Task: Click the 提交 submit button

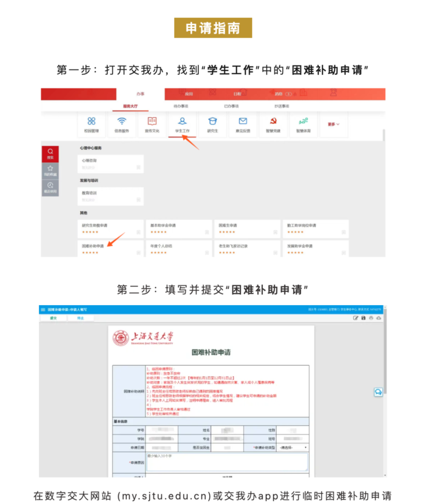Action: pyautogui.click(x=53, y=318)
